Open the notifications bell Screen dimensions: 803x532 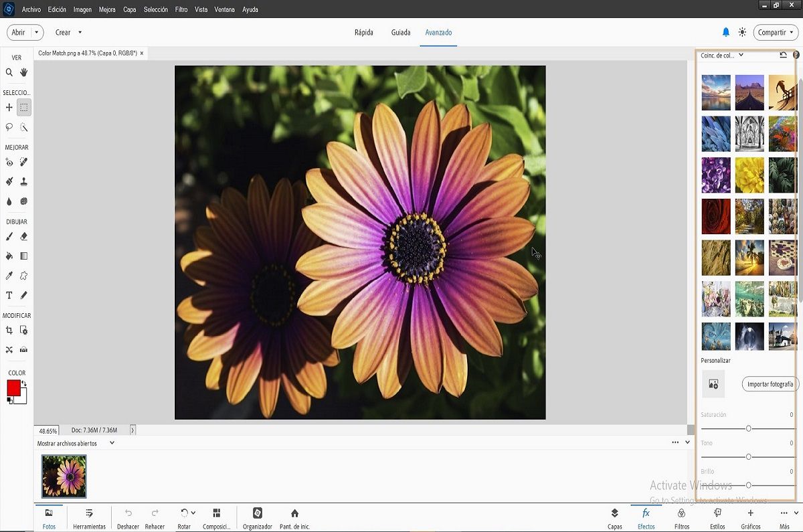[x=726, y=32]
